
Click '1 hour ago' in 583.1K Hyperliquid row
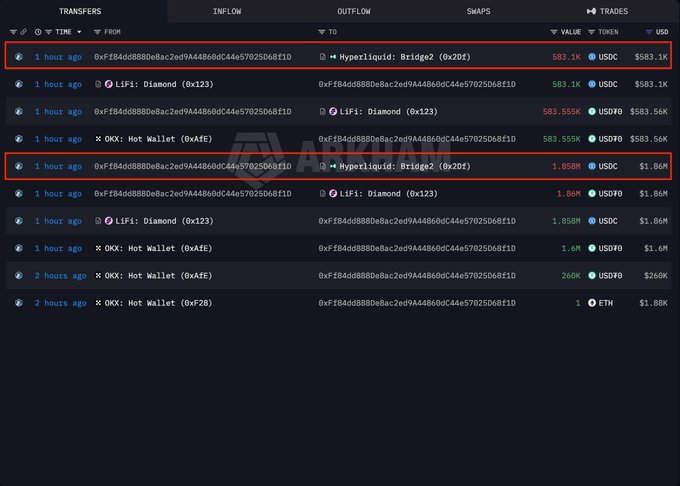point(58,57)
